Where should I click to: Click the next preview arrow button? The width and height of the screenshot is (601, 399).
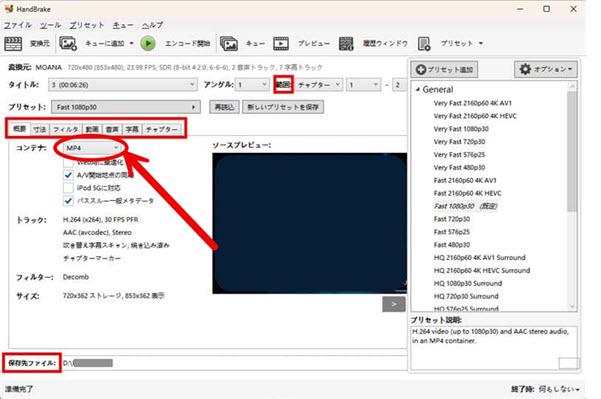point(394,304)
